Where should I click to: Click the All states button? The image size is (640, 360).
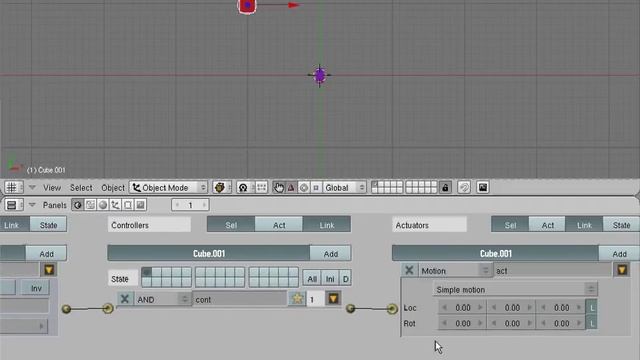click(312, 279)
